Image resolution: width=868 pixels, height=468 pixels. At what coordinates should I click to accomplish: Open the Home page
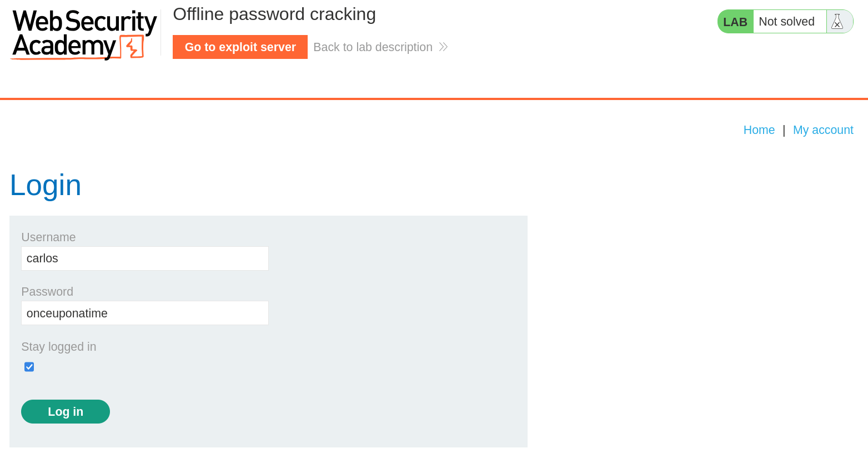pyautogui.click(x=759, y=130)
